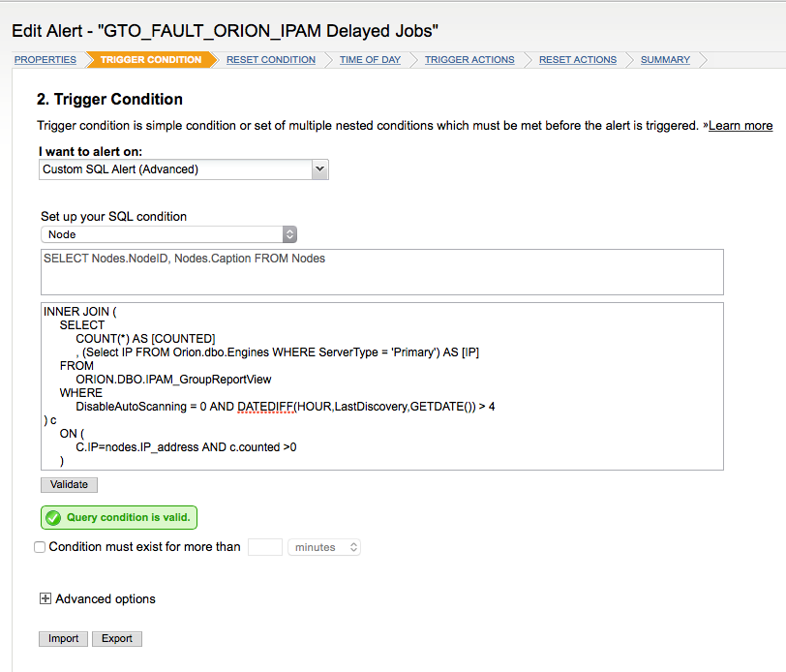
Task: Open the Time of Day step
Action: [x=370, y=60]
